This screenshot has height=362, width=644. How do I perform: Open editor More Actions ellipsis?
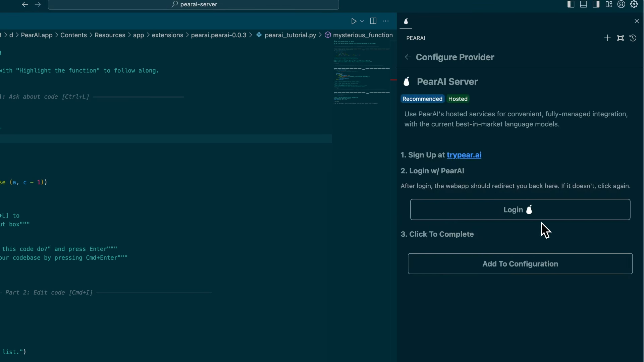386,21
